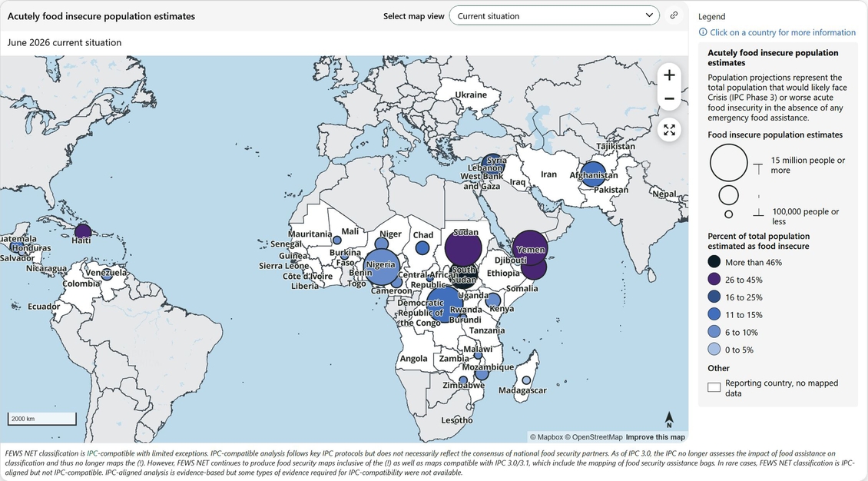Click the Pakistan label on the map
The image size is (868, 481).
[611, 190]
